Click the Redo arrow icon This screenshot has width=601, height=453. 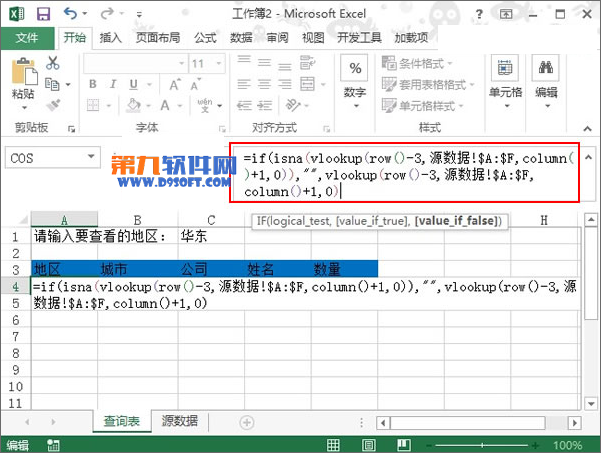pos(107,14)
